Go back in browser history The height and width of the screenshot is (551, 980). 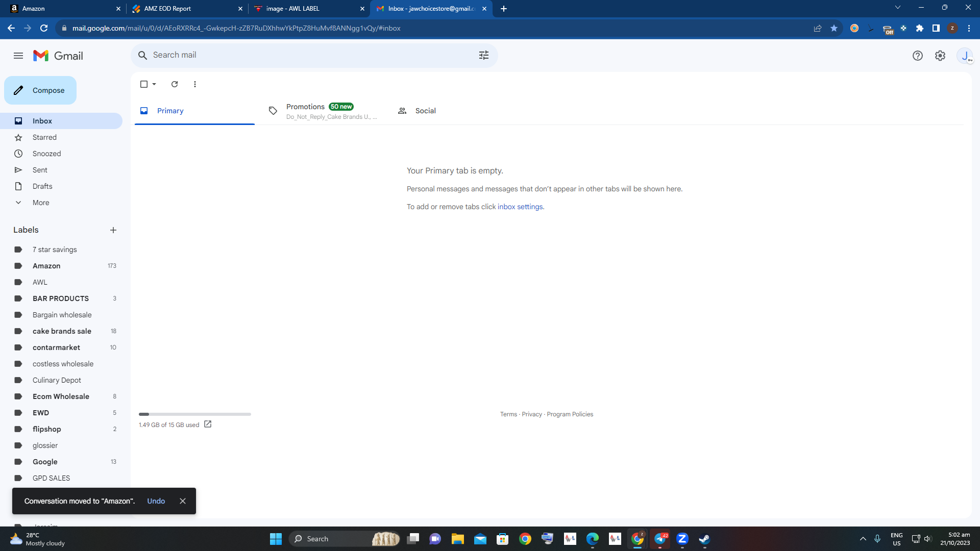[11, 28]
